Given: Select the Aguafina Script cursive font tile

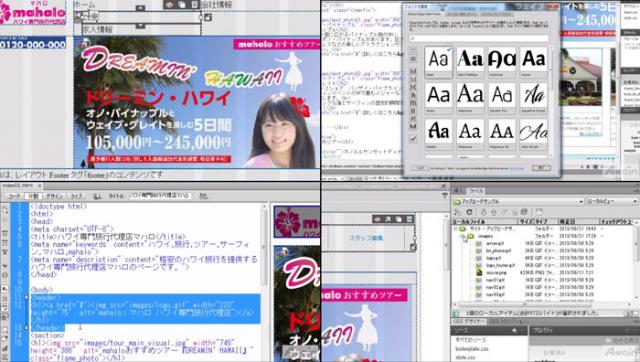Looking at the screenshot, I should pos(534,98).
